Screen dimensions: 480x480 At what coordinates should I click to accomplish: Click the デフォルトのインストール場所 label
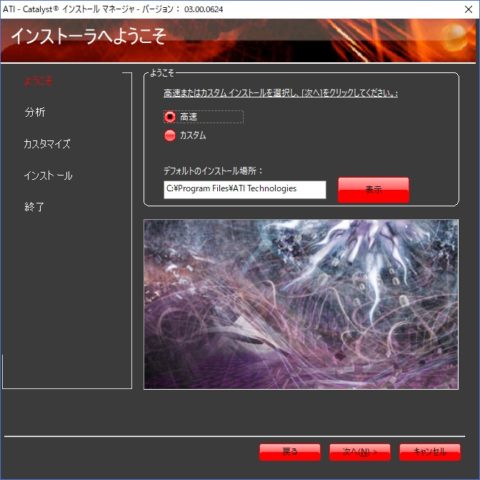pos(213,171)
